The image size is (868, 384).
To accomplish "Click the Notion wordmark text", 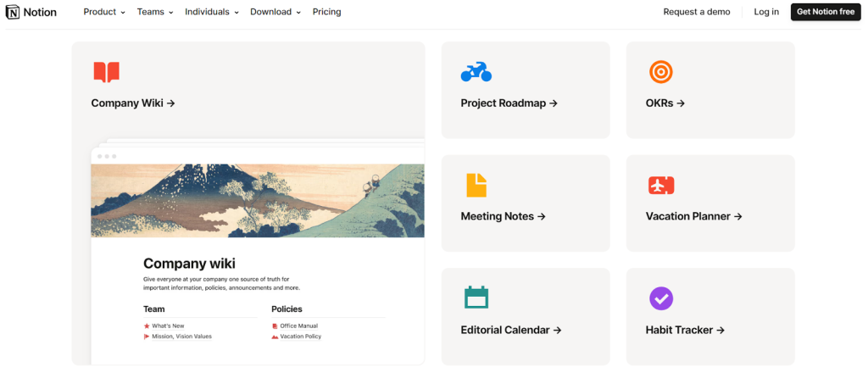I will [40, 12].
